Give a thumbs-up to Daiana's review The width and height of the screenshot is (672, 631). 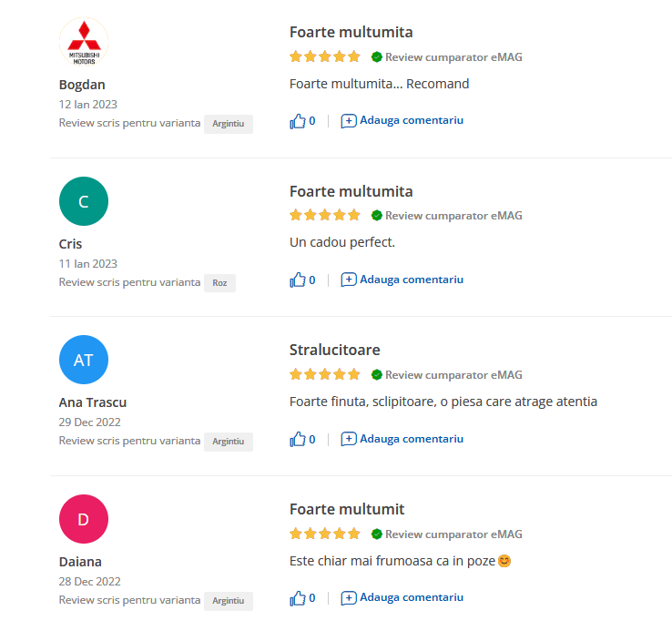tap(297, 599)
